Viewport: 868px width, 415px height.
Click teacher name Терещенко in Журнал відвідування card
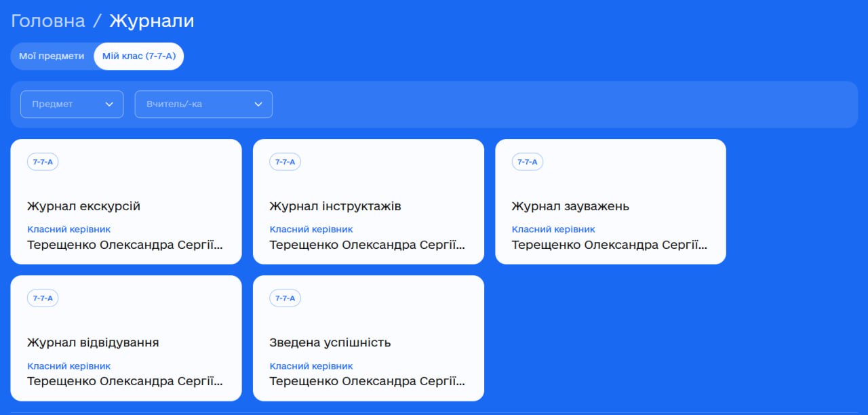point(125,381)
